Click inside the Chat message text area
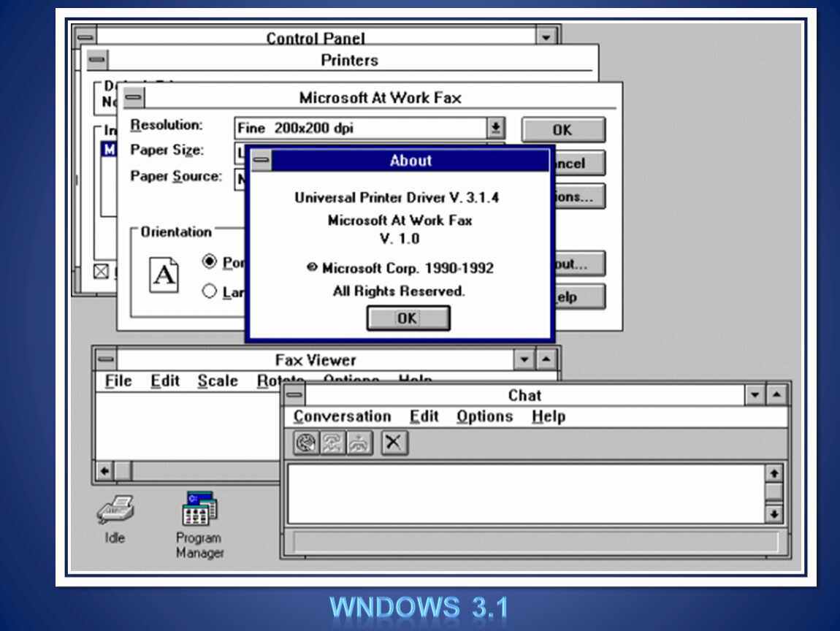The image size is (840, 631). (x=527, y=494)
